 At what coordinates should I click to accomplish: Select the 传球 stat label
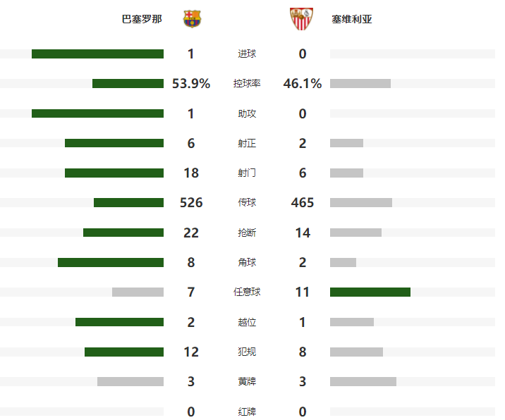(x=247, y=202)
